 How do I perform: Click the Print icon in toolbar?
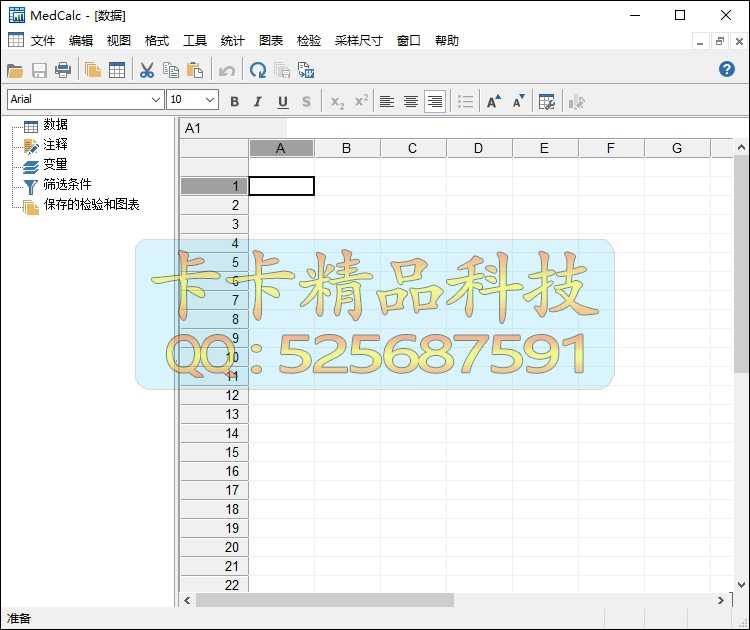pyautogui.click(x=63, y=71)
